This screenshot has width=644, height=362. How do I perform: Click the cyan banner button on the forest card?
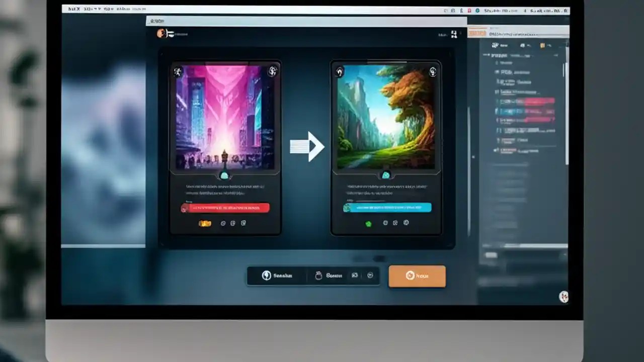tap(387, 207)
